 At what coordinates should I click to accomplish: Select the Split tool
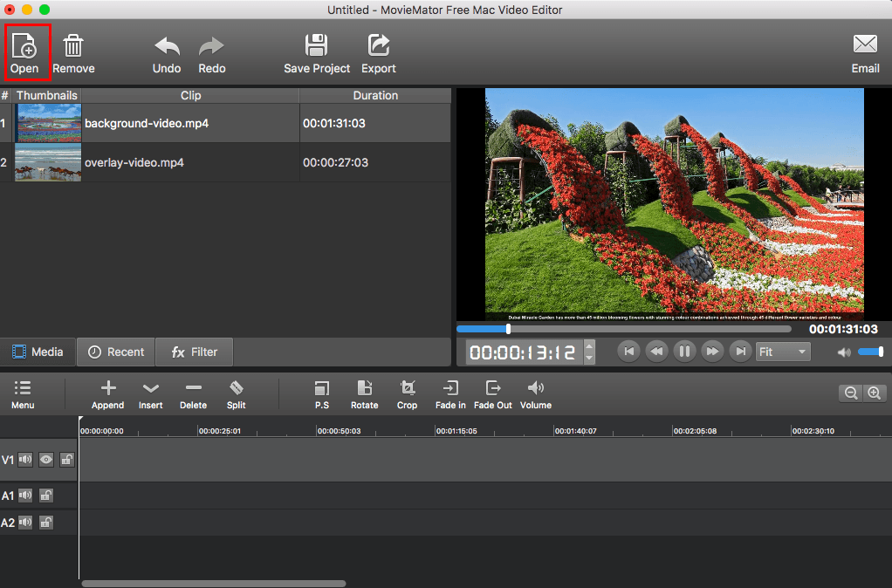pyautogui.click(x=236, y=394)
